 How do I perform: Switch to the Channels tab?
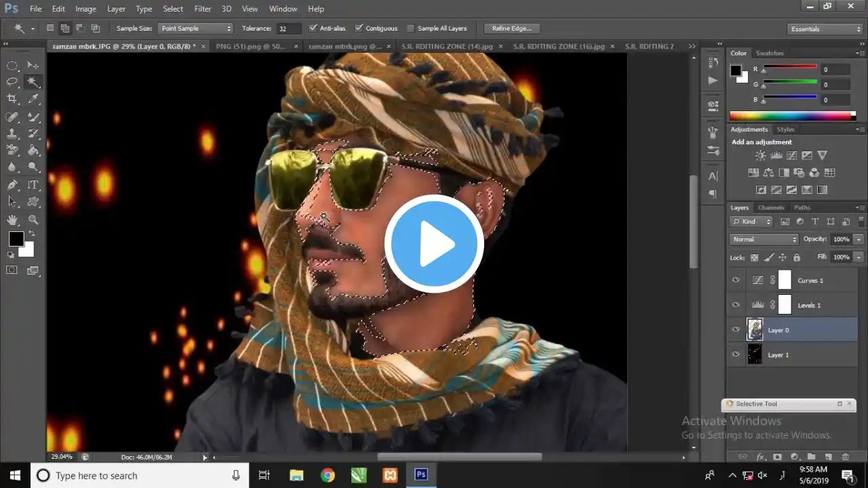[x=770, y=207]
